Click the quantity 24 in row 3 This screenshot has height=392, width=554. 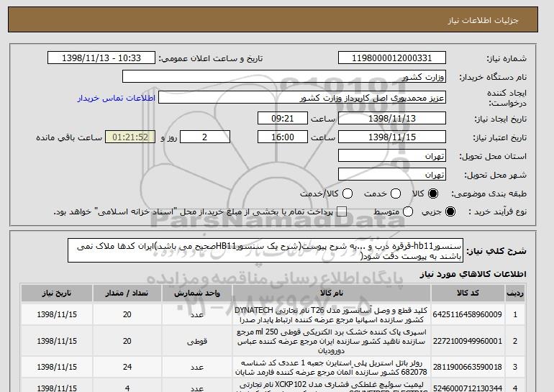click(127, 368)
